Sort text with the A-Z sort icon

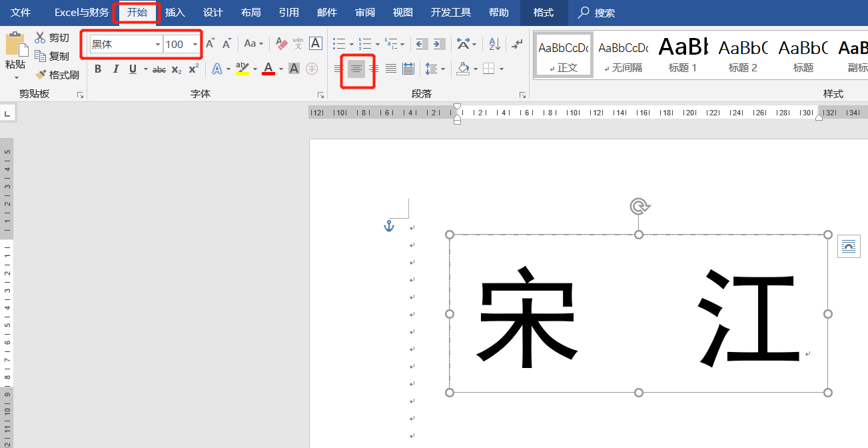tap(494, 44)
